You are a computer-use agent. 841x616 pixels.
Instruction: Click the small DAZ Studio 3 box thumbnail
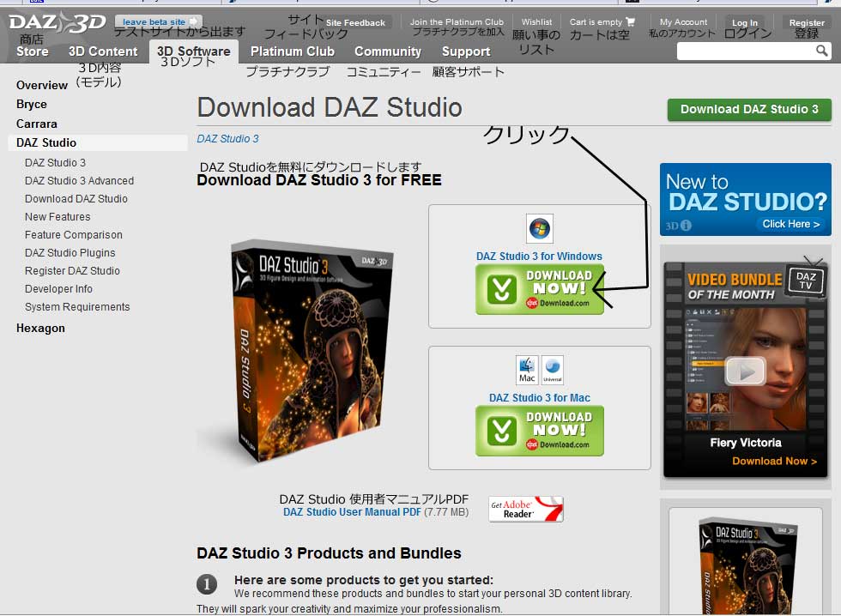(747, 565)
